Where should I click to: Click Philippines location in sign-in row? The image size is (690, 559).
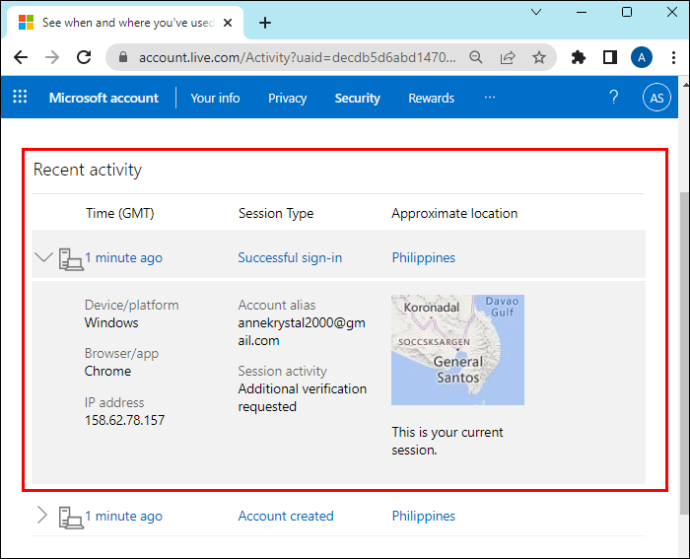pyautogui.click(x=423, y=257)
